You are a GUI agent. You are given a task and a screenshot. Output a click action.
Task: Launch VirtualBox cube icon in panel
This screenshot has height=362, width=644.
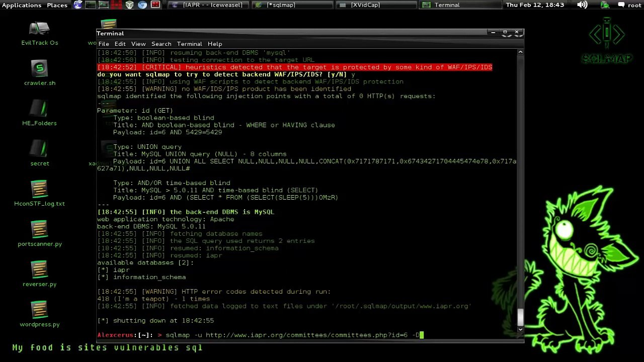click(x=129, y=5)
